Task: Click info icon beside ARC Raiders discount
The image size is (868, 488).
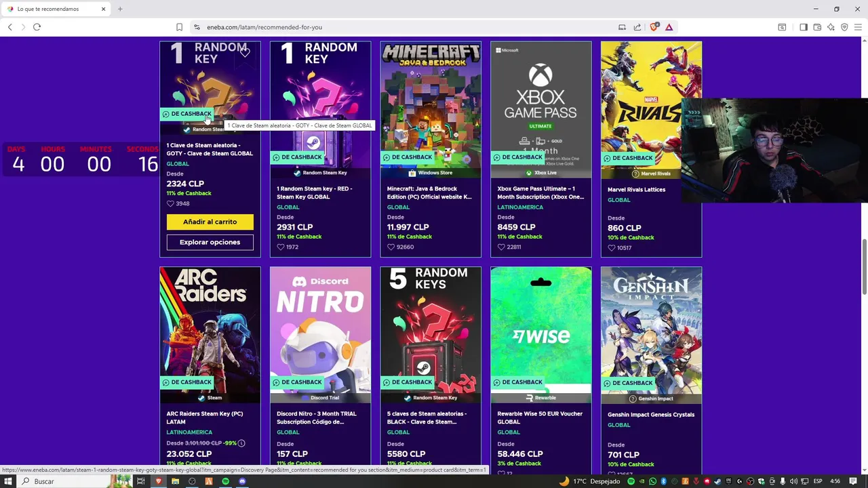Action: [241, 443]
